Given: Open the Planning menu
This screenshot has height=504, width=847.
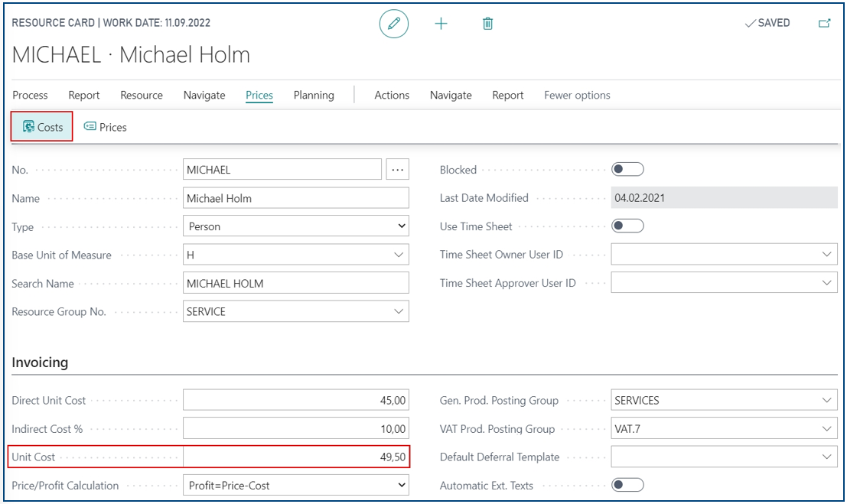Looking at the screenshot, I should 314,95.
